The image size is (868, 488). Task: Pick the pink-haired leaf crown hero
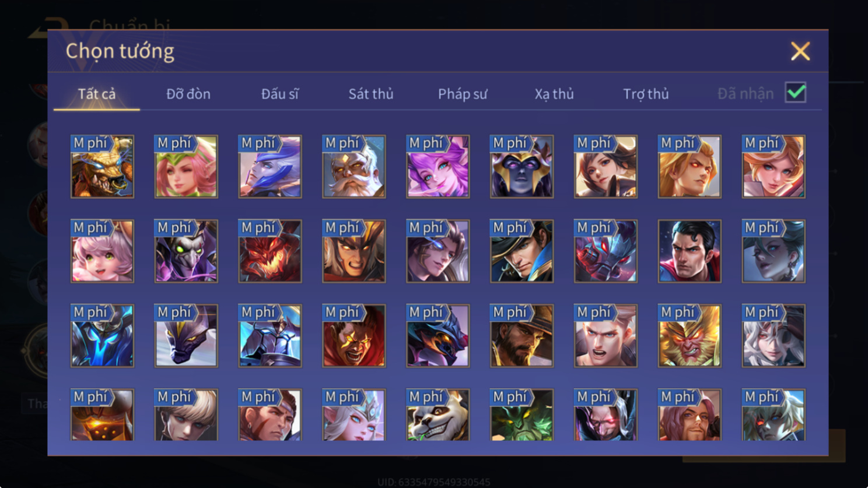[x=186, y=167]
